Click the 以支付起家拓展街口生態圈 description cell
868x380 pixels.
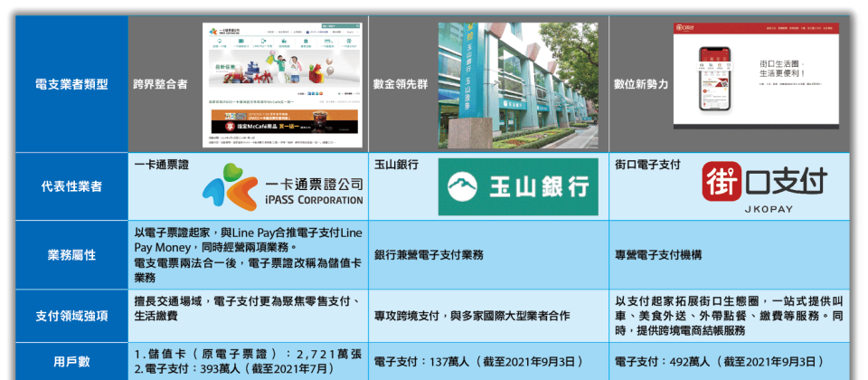(x=729, y=316)
